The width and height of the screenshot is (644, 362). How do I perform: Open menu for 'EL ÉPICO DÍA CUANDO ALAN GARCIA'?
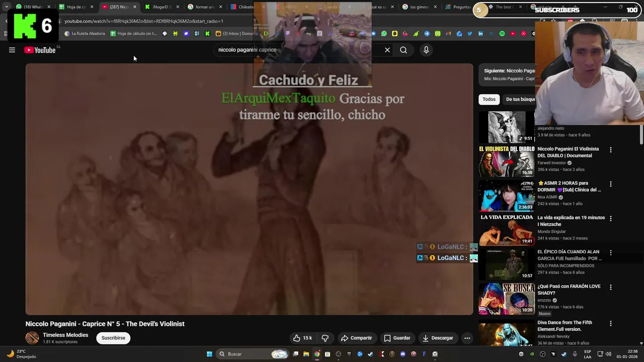611,252
